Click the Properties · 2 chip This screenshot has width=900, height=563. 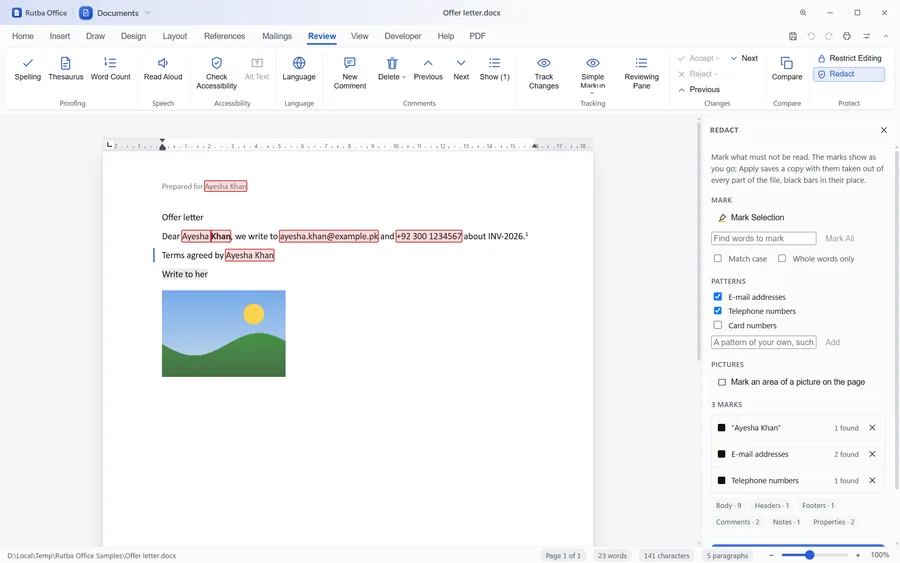[x=833, y=522]
